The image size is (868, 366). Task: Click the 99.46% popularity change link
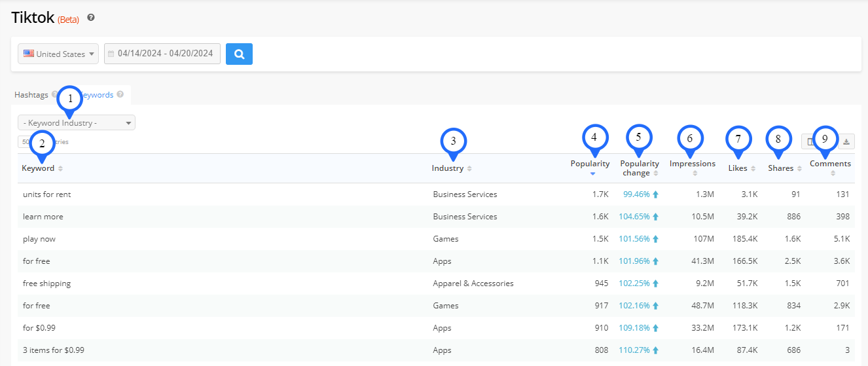click(636, 194)
